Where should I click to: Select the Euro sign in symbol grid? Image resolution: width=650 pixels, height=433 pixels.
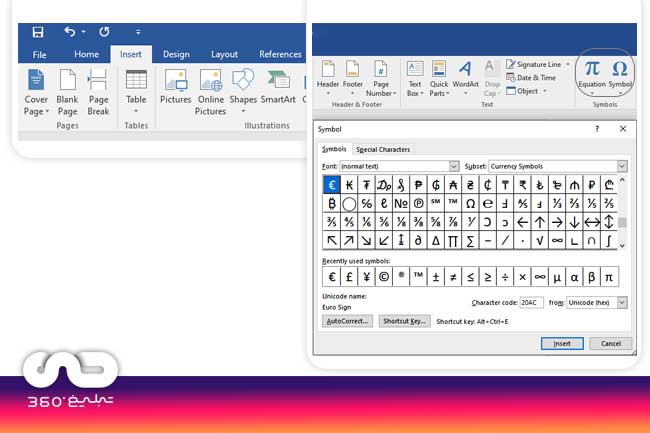(332, 185)
